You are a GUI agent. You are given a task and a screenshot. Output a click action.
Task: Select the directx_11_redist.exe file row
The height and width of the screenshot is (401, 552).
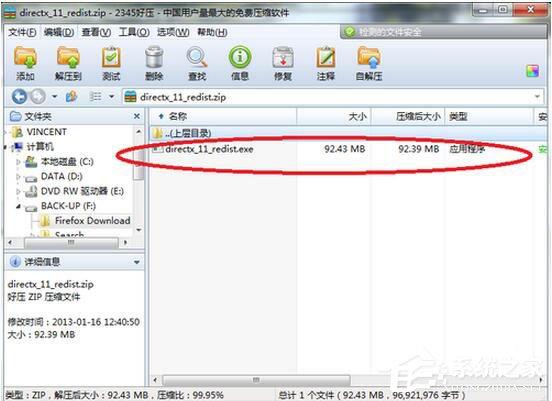point(348,149)
